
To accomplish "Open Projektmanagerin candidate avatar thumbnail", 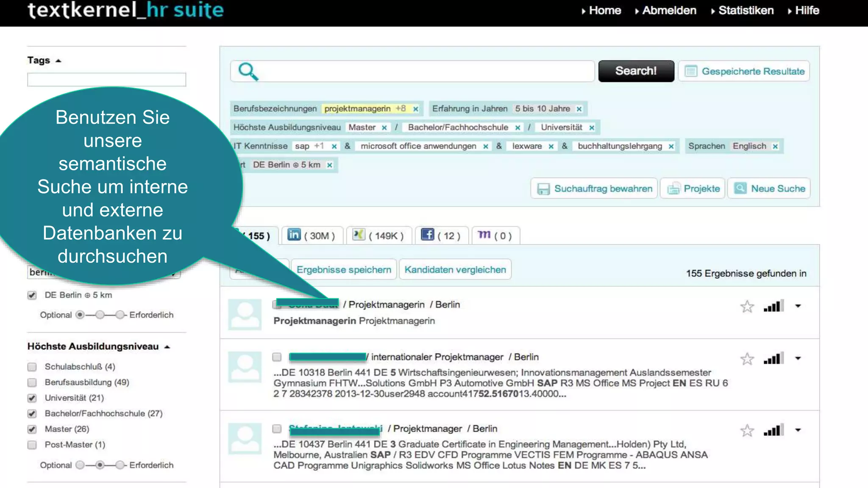I will click(245, 315).
